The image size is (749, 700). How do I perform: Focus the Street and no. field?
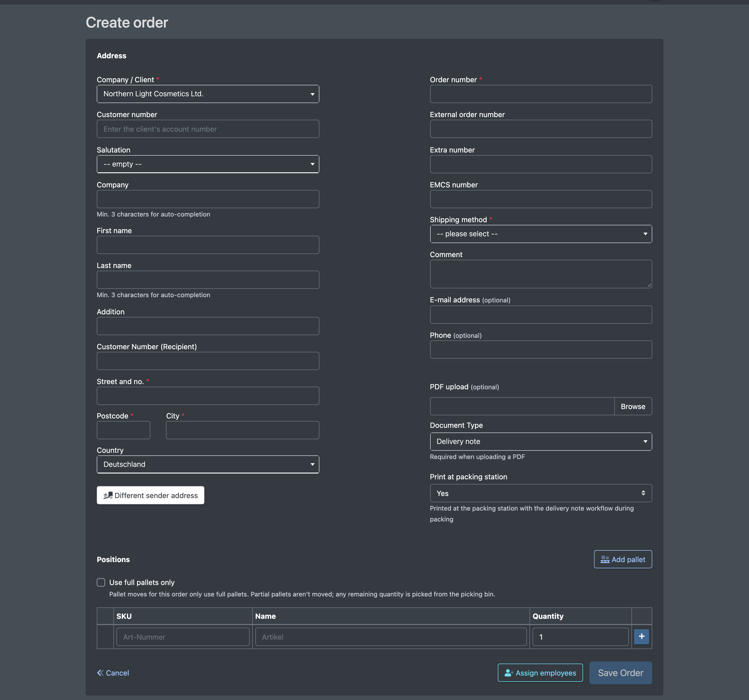208,396
